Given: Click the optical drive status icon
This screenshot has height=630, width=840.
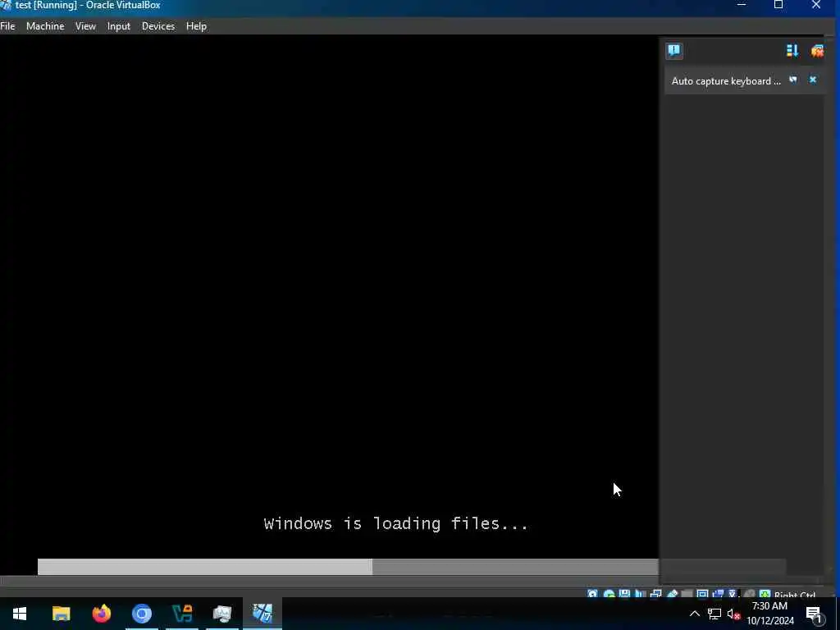Looking at the screenshot, I should click(609, 594).
